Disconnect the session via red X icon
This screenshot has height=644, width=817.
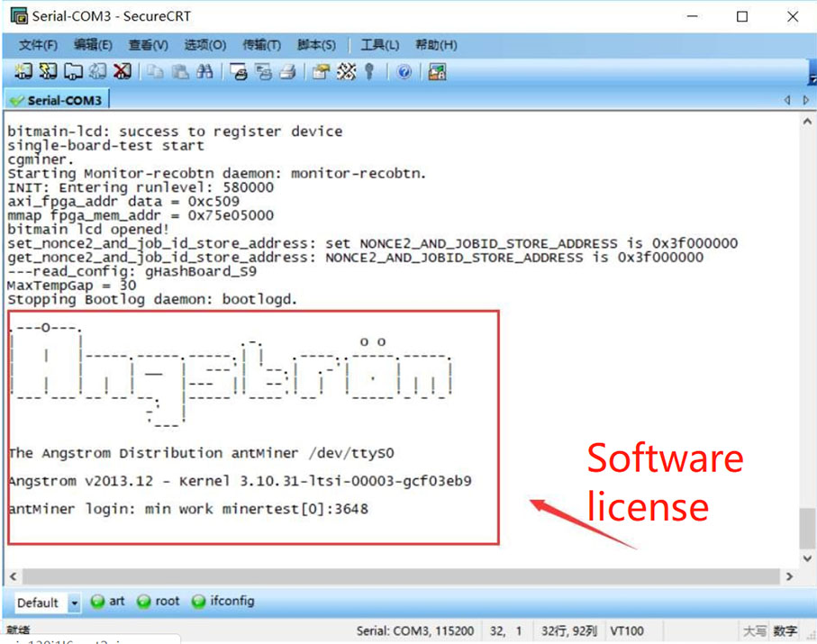point(123,72)
